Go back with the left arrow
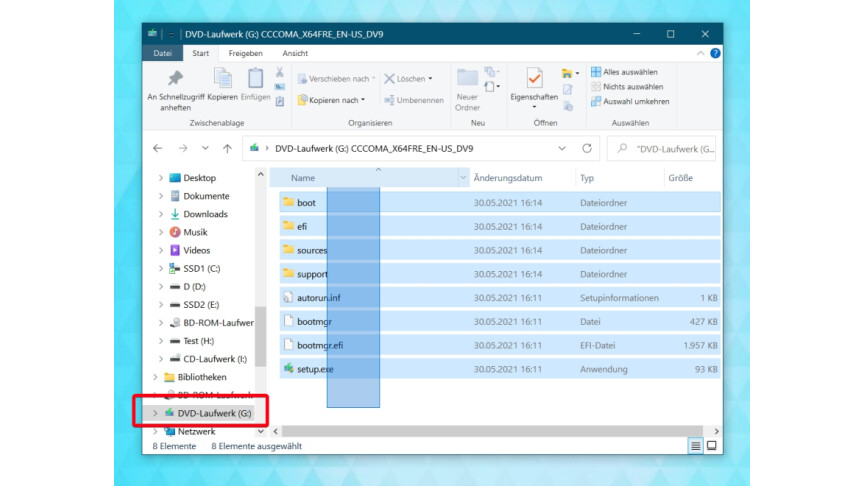864x486 pixels. pyautogui.click(x=158, y=148)
